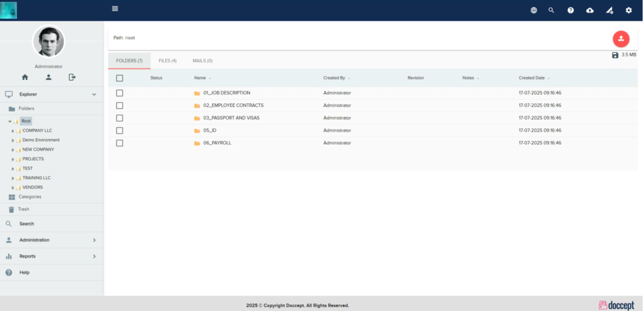Expand the TEST tree arrow
The image size is (644, 311).
click(13, 169)
